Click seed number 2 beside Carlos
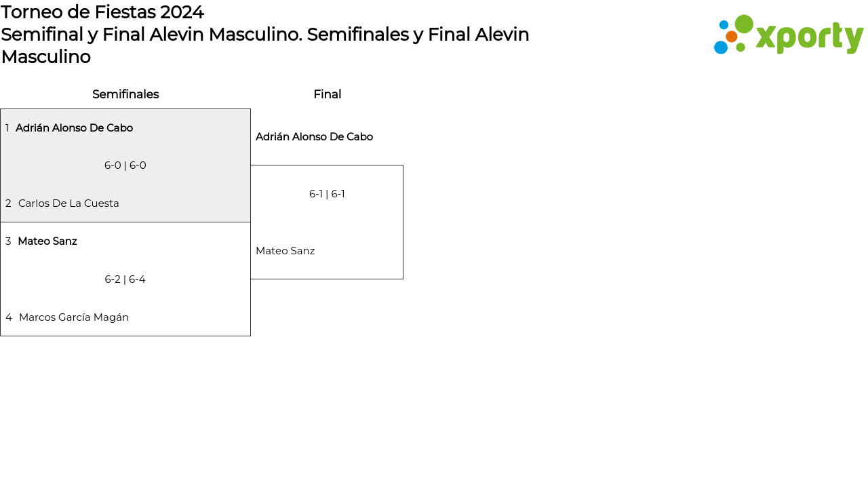The width and height of the screenshot is (868, 493). click(x=8, y=203)
